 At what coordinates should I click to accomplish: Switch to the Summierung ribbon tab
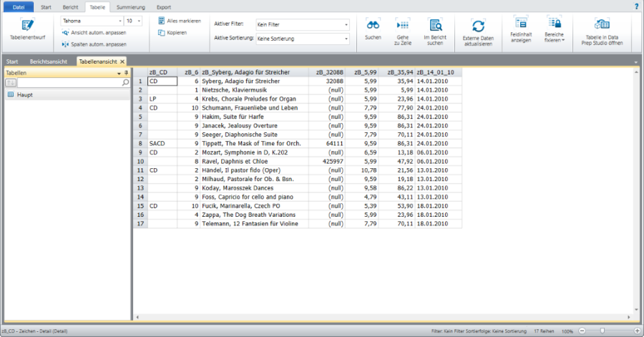130,6
